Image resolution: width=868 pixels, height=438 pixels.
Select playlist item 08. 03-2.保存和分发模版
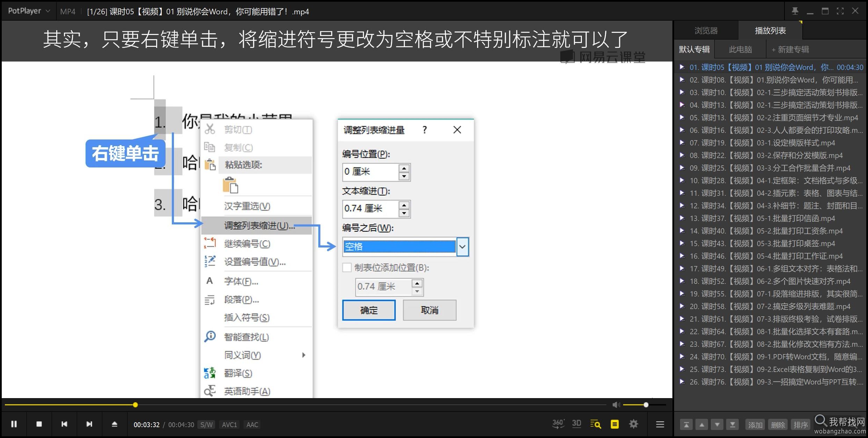click(771, 155)
